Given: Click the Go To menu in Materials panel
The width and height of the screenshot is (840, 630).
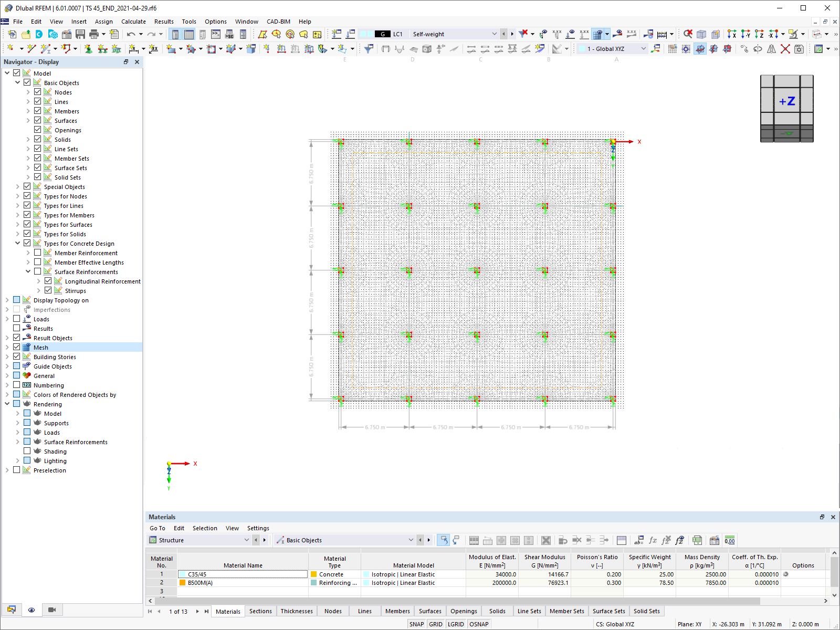Looking at the screenshot, I should pyautogui.click(x=157, y=528).
